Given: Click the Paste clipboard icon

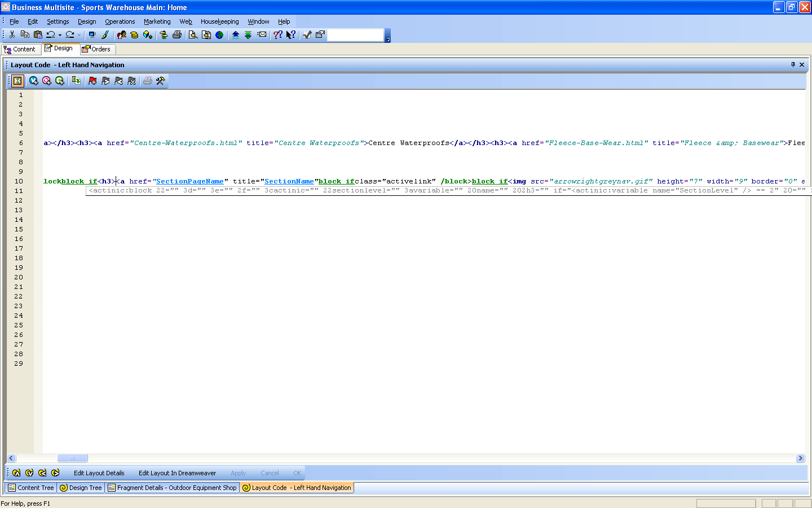Looking at the screenshot, I should [38, 35].
